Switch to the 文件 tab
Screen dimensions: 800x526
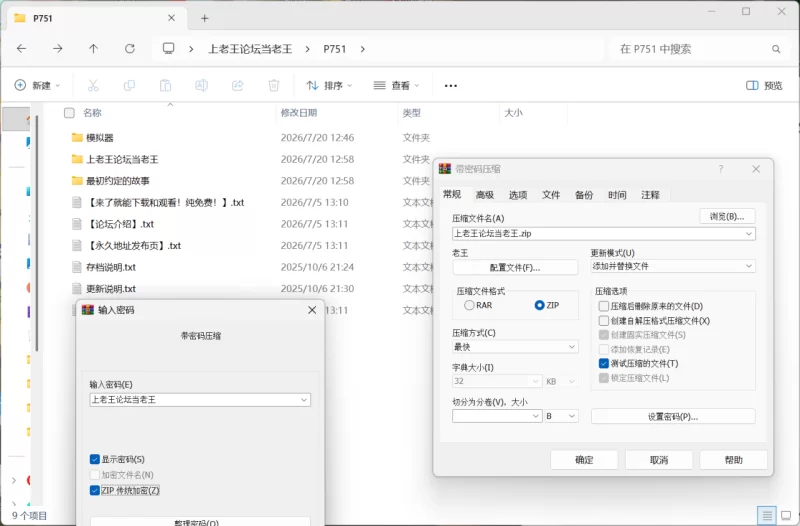551,194
